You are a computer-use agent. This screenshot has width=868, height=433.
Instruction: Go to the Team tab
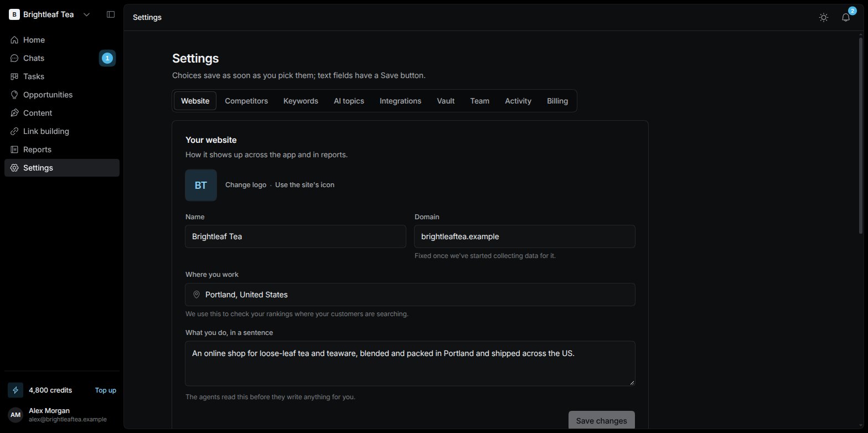click(480, 101)
